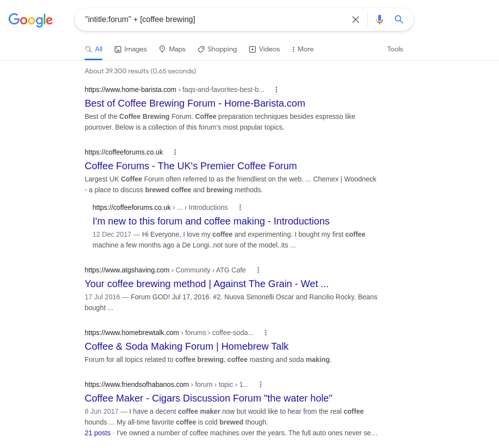
Task: Click the Largest UK Coffee Forum snippet
Action: coord(230,184)
